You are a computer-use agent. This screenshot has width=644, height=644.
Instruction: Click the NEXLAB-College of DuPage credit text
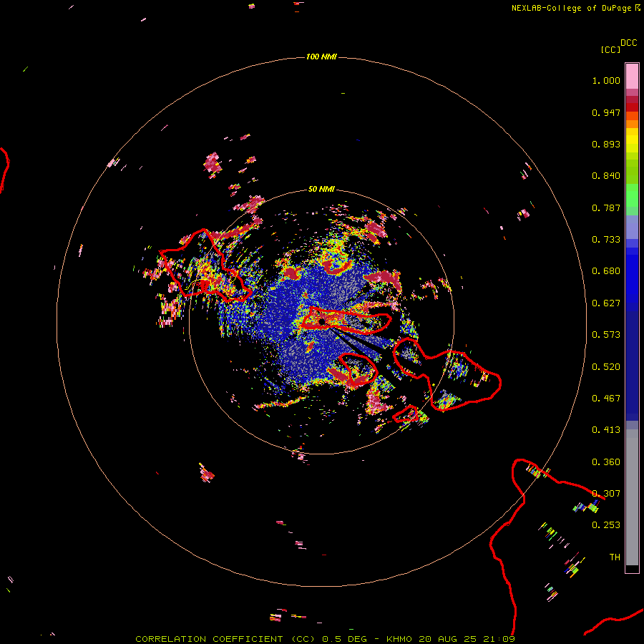[571, 8]
